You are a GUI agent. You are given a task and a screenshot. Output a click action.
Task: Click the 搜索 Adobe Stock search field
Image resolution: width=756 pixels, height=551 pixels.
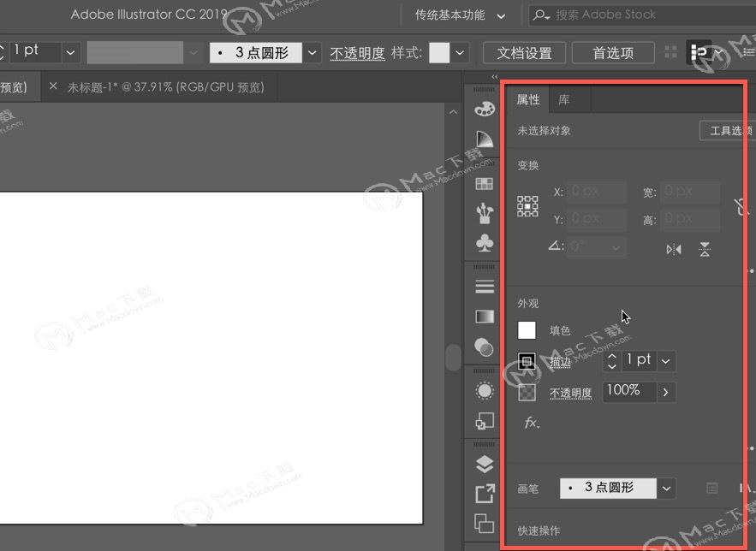(642, 15)
